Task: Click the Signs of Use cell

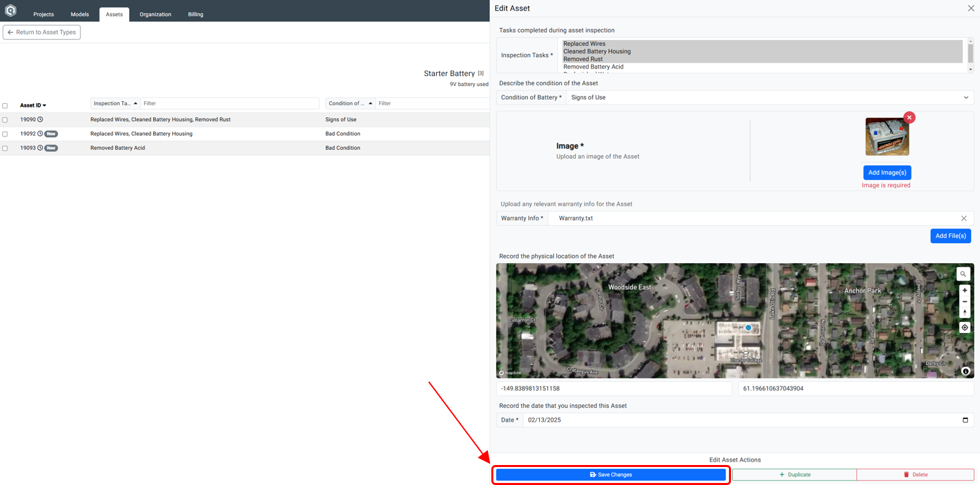Action: (341, 120)
